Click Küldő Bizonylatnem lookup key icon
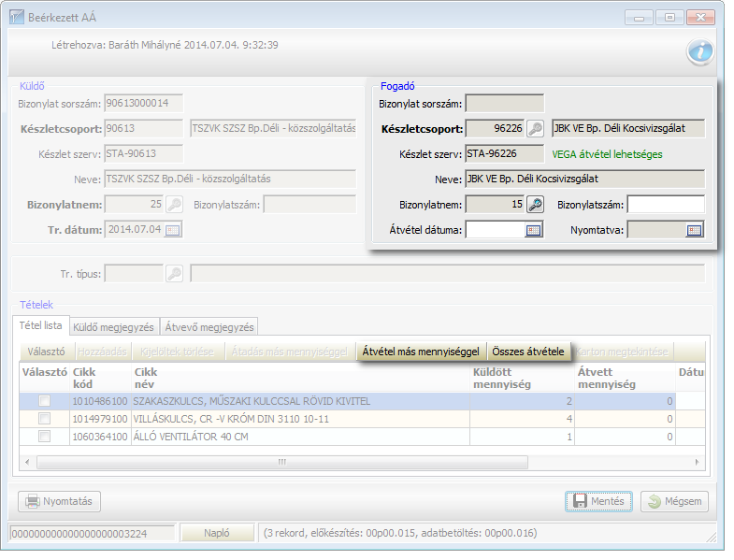734x560 pixels. (x=174, y=205)
